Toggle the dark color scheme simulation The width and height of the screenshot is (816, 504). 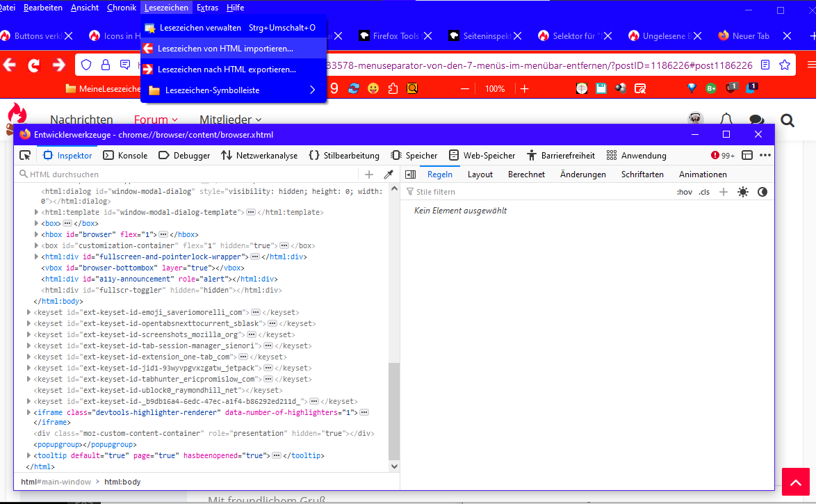click(x=762, y=192)
